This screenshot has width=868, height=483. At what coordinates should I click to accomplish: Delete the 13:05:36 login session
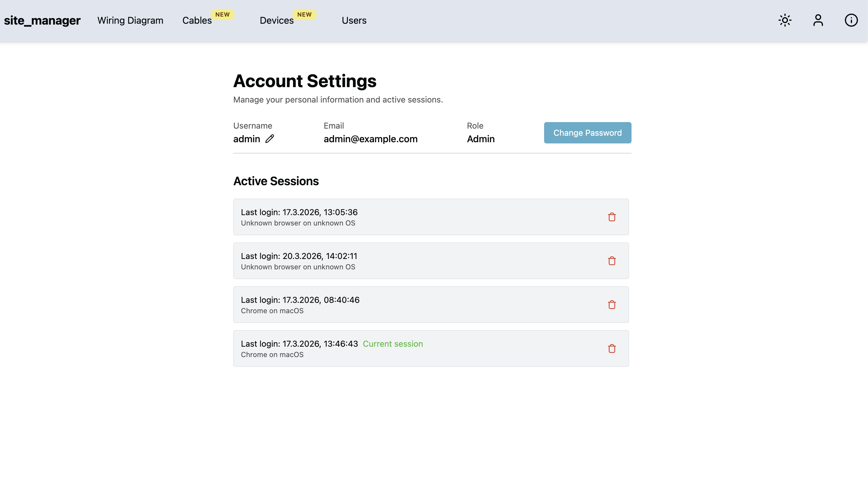coord(612,217)
